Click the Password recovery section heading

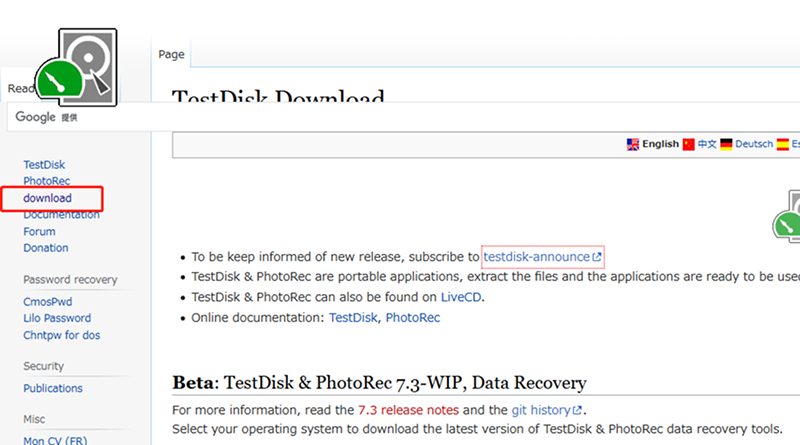pos(70,280)
